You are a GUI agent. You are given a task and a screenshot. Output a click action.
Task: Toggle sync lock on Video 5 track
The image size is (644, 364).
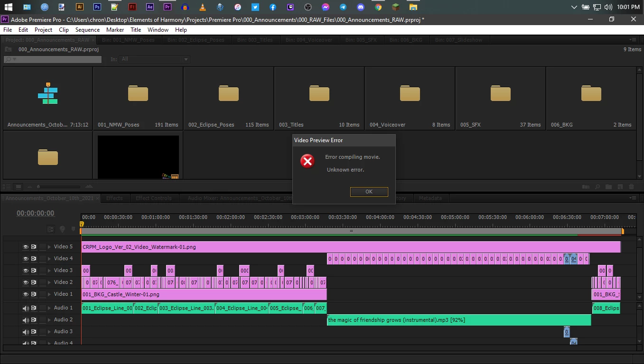34,247
